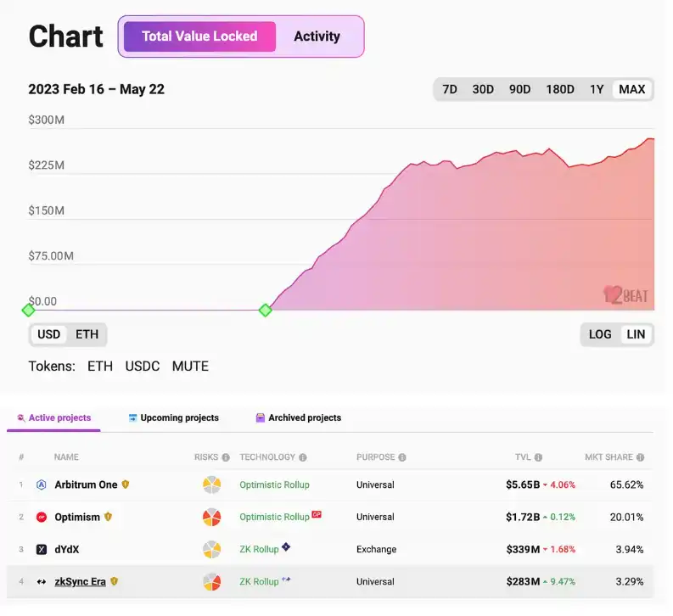673x616 pixels.
Task: Click the 20.01% market share value
Action: click(x=626, y=518)
